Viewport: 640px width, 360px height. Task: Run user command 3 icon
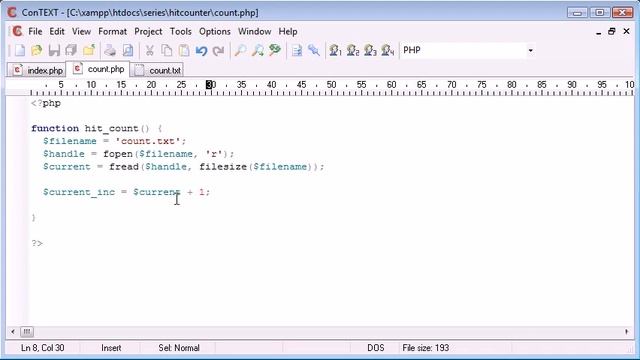370,51
